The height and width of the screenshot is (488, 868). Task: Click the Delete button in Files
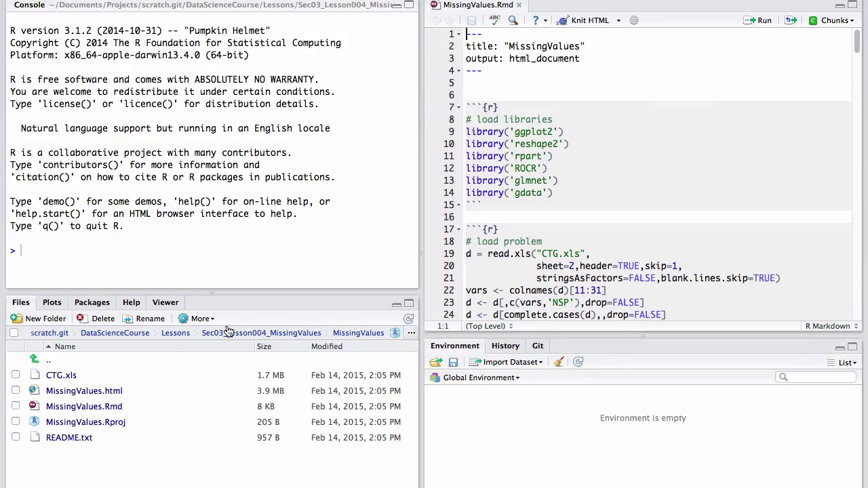(x=96, y=319)
